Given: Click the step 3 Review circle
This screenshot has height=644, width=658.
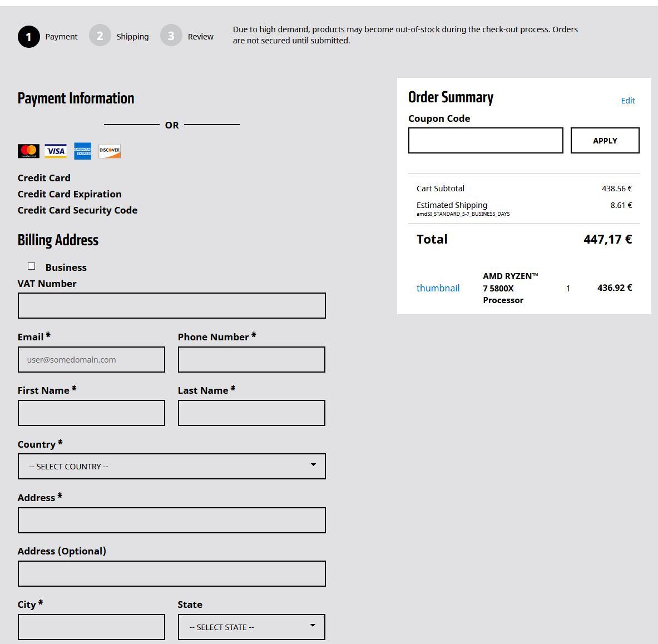Looking at the screenshot, I should click(x=171, y=36).
